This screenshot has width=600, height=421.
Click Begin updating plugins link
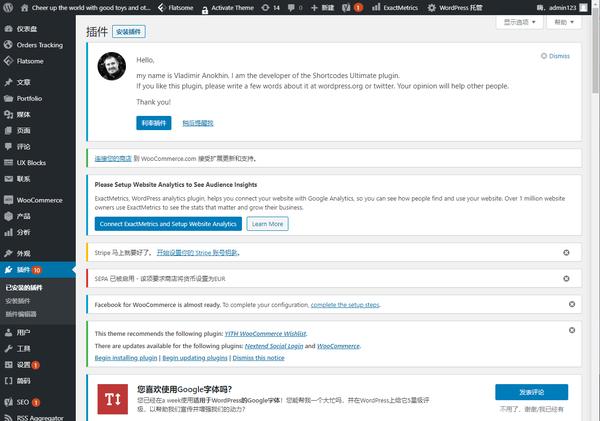pyautogui.click(x=195, y=358)
